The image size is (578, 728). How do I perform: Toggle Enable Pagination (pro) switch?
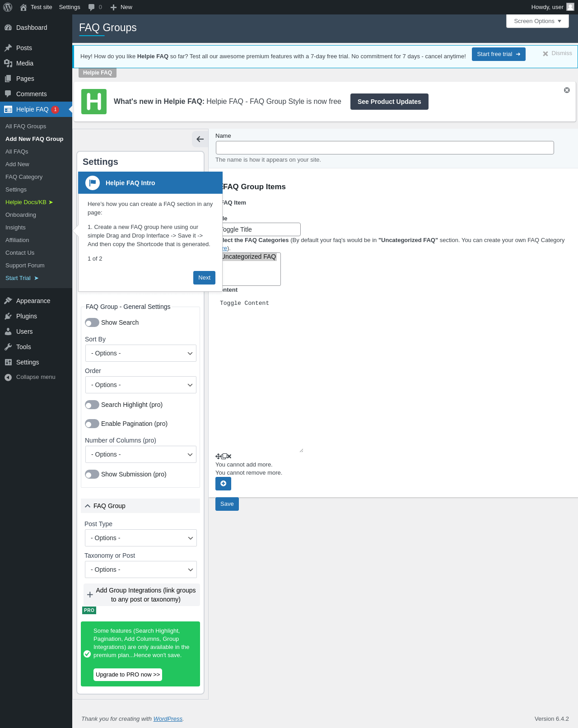[92, 424]
